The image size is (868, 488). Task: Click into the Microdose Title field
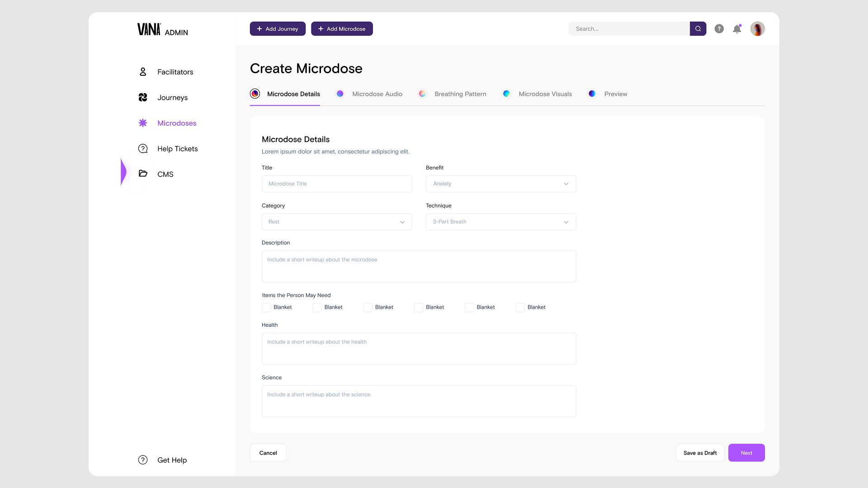[x=337, y=184]
